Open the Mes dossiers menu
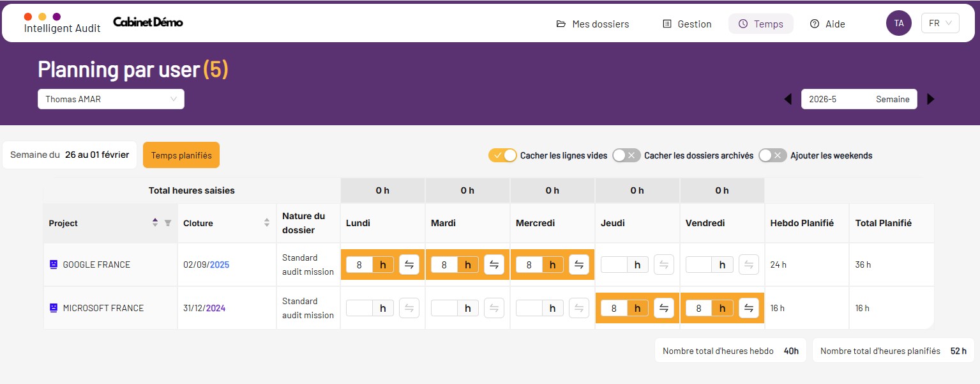The width and height of the screenshot is (980, 384). (x=592, y=24)
